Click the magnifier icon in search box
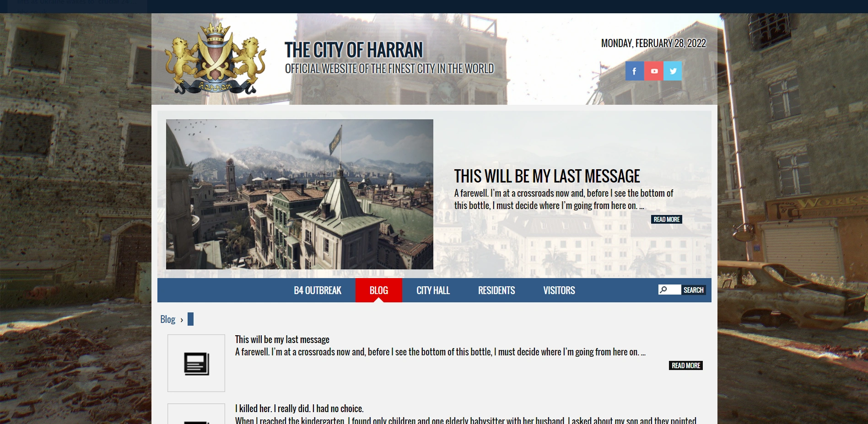The width and height of the screenshot is (868, 424). (663, 290)
